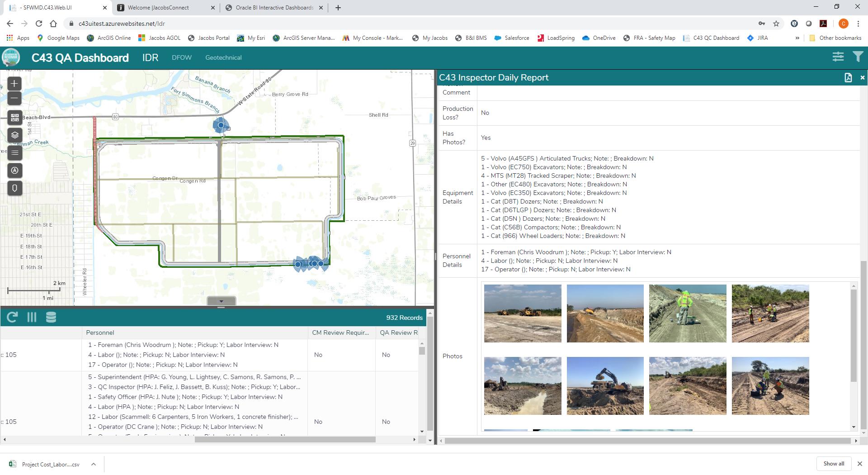The image size is (868, 475).
Task: Open the Chrome menu
Action: 858,24
